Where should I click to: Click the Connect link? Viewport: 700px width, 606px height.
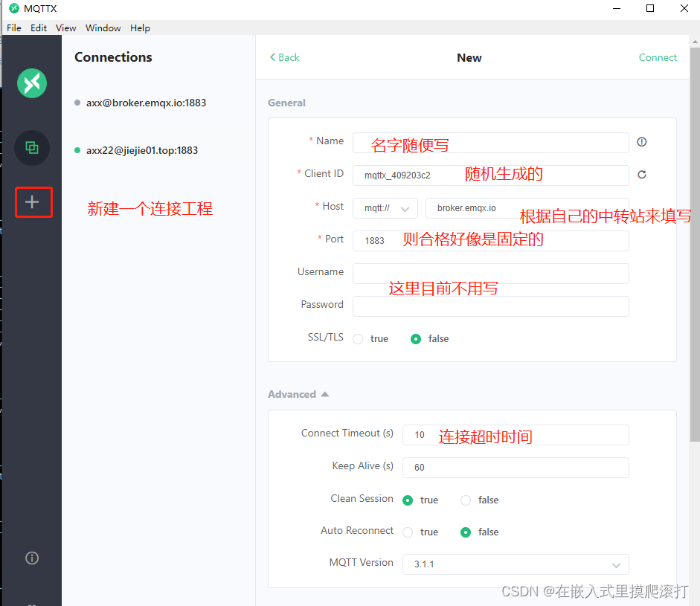click(x=658, y=57)
